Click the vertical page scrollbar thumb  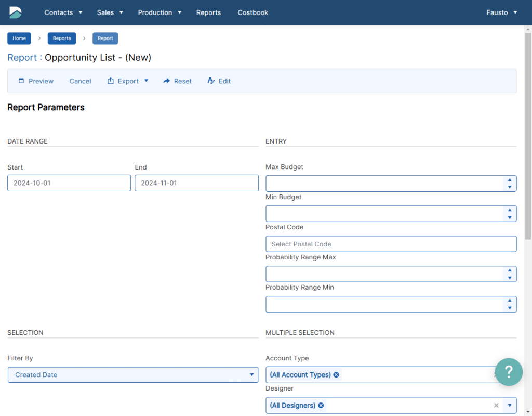point(528,136)
